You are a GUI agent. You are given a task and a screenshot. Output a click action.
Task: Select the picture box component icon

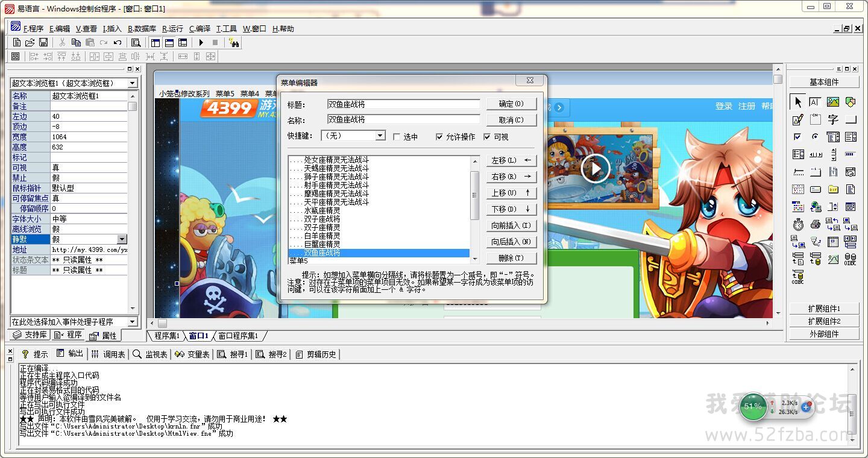click(833, 102)
